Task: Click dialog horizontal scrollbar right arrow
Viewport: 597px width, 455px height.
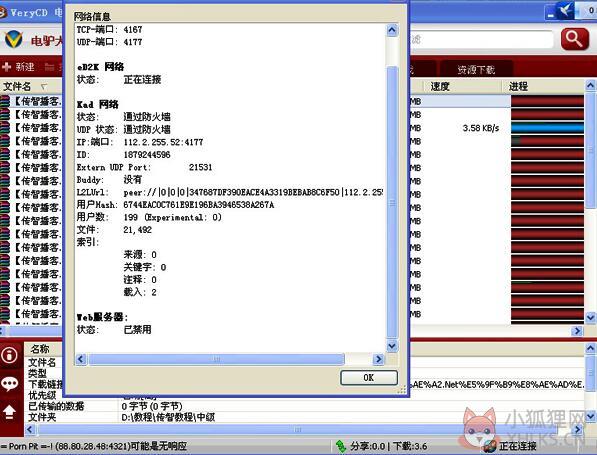Action: pyautogui.click(x=378, y=359)
